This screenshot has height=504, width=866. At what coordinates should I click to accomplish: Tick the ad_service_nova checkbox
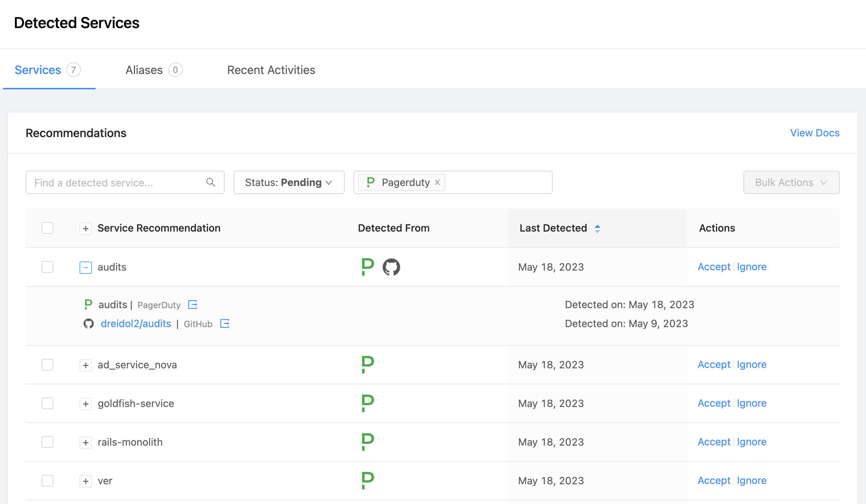click(x=47, y=365)
